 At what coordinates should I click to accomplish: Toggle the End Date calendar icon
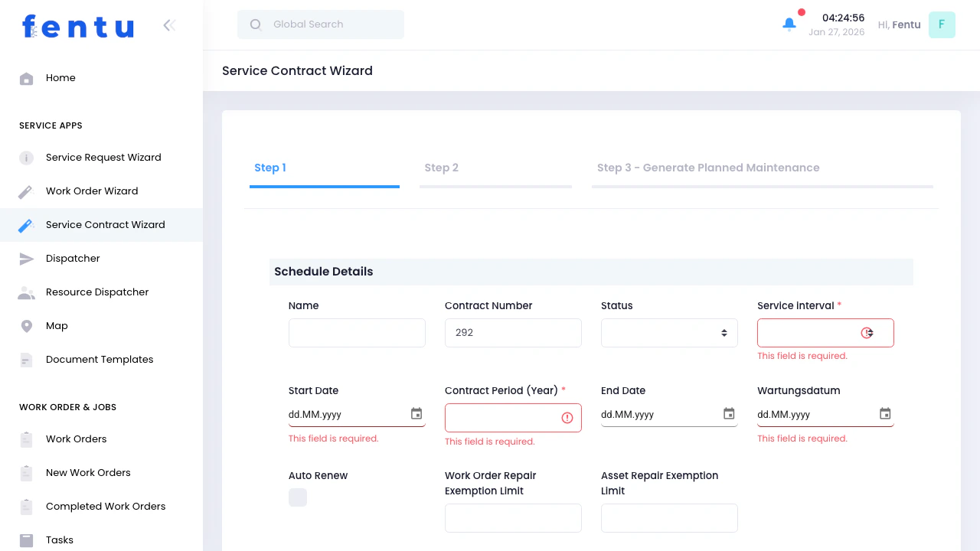click(728, 413)
